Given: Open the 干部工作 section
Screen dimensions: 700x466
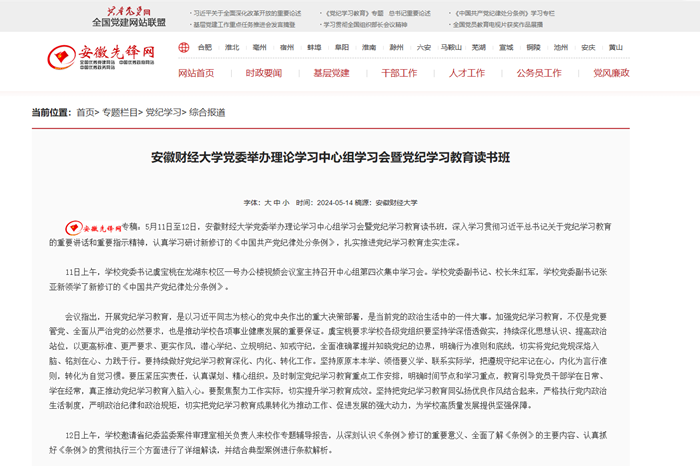Looking at the screenshot, I should tap(399, 73).
